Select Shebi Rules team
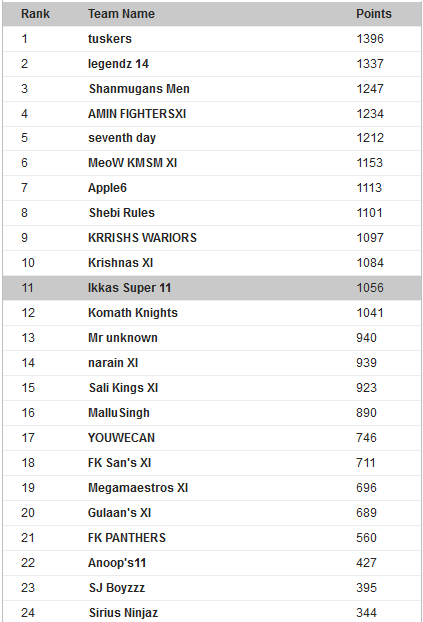 tap(122, 213)
